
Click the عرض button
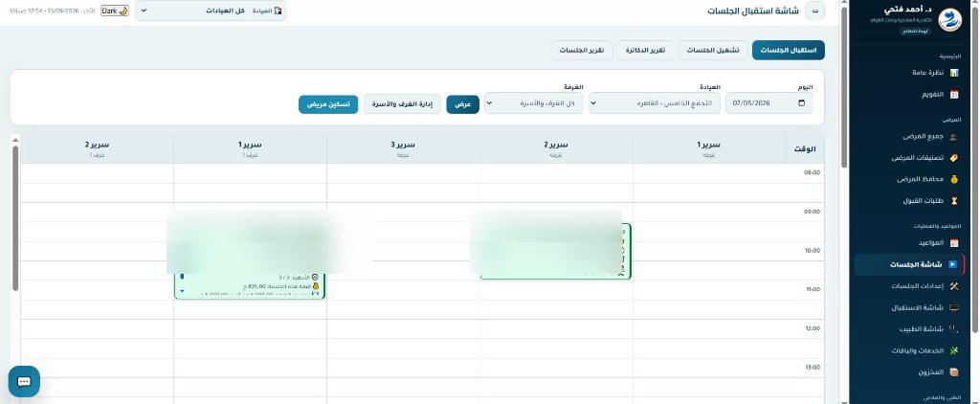[462, 103]
